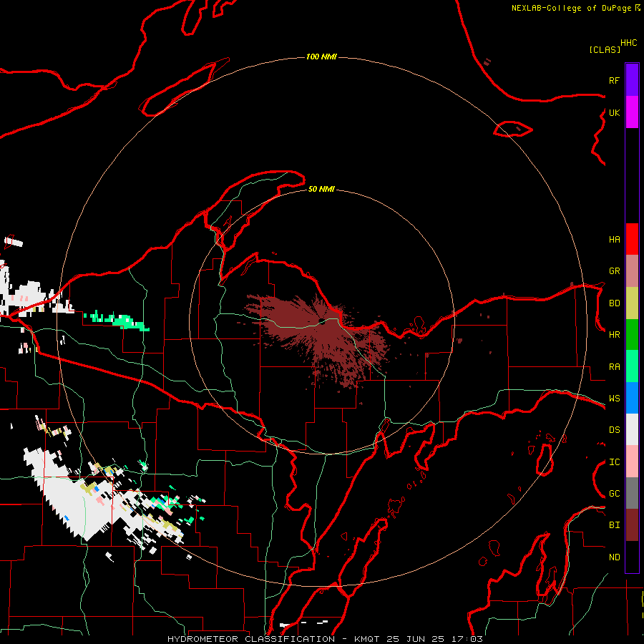Click the UK legend label
The image size is (644, 644).
pyautogui.click(x=614, y=112)
